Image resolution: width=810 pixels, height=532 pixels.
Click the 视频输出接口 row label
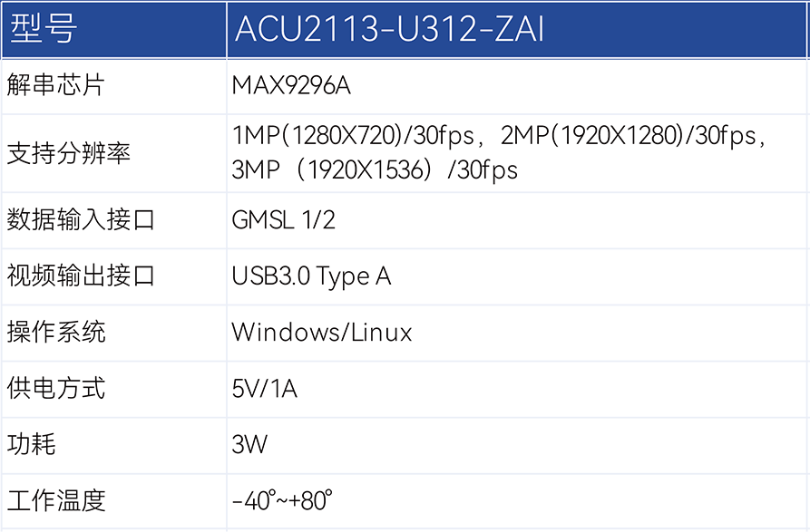[82, 276]
